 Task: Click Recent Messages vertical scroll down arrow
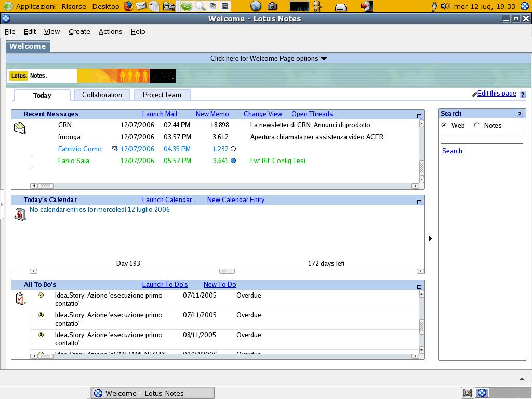pyautogui.click(x=422, y=179)
